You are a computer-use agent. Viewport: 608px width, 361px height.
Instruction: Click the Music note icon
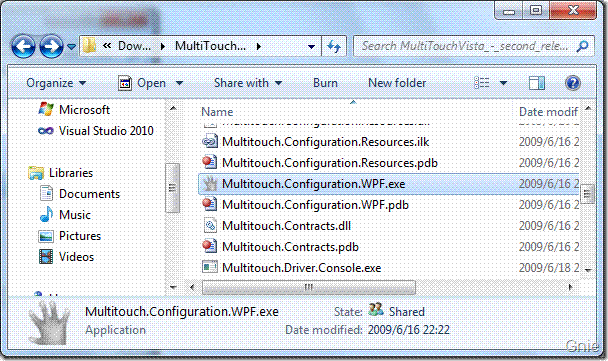tap(47, 214)
